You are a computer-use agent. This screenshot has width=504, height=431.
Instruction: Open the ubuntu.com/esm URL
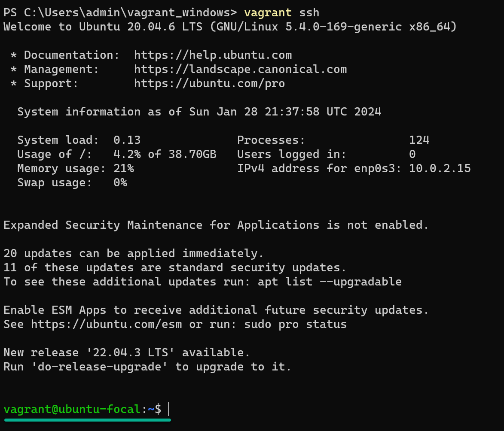tap(107, 324)
